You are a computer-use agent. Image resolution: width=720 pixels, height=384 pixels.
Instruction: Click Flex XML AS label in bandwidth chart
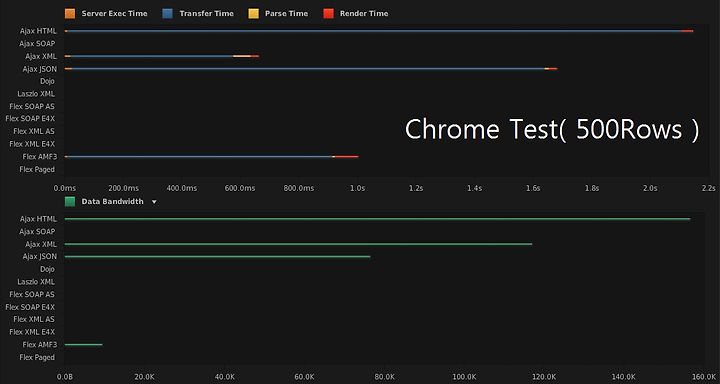(34, 319)
